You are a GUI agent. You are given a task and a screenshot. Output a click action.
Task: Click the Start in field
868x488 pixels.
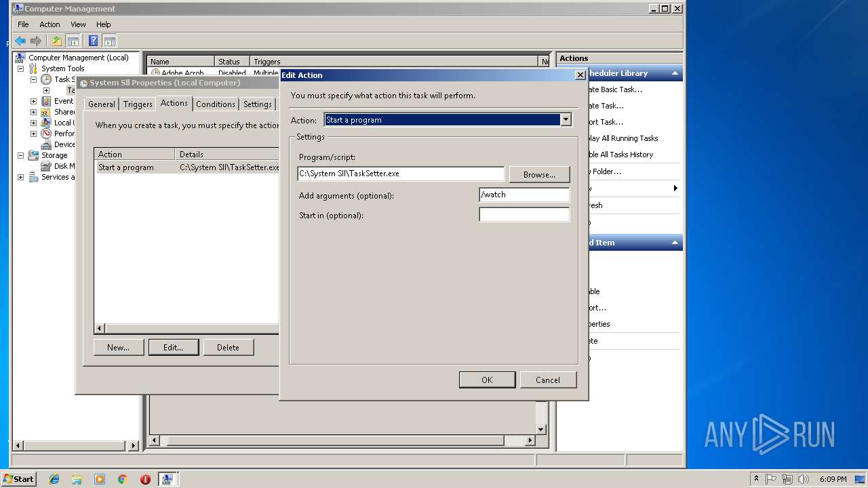pyautogui.click(x=524, y=214)
